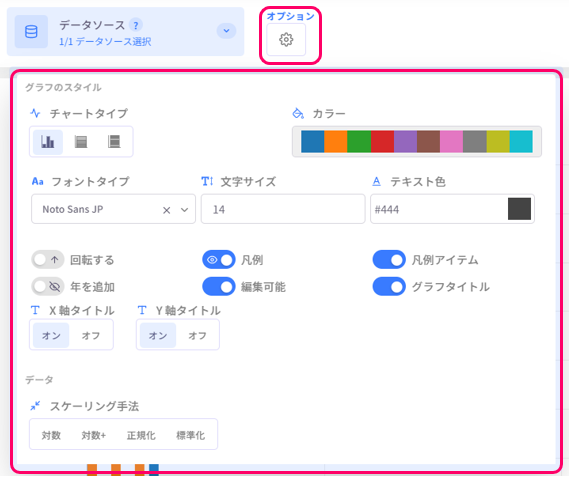Pick the purple swatch in カラー palette
The height and width of the screenshot is (485, 576).
406,141
